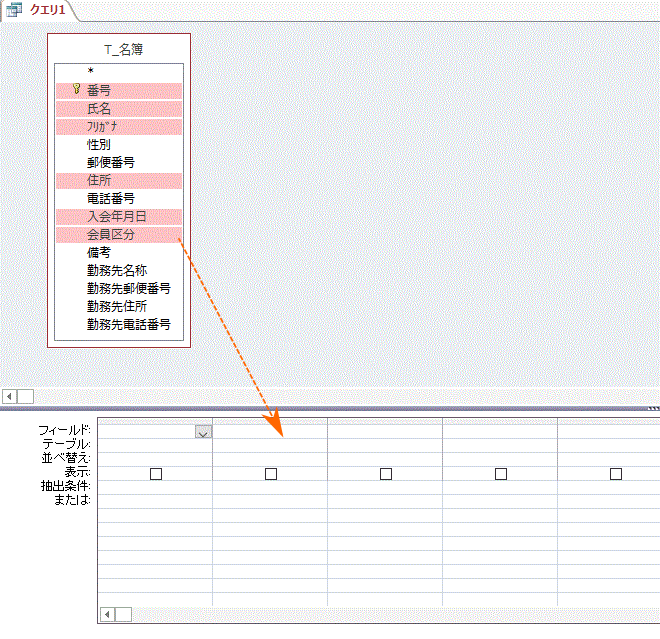The image size is (660, 639).
Task: Toggle the 表示 checkbox in fifth column
Action: 616,474
